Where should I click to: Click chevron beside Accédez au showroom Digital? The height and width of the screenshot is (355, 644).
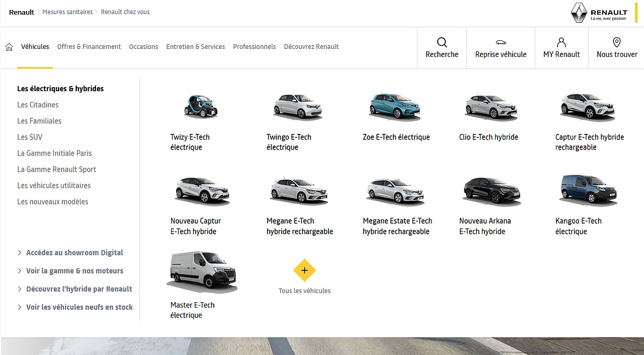(20, 253)
